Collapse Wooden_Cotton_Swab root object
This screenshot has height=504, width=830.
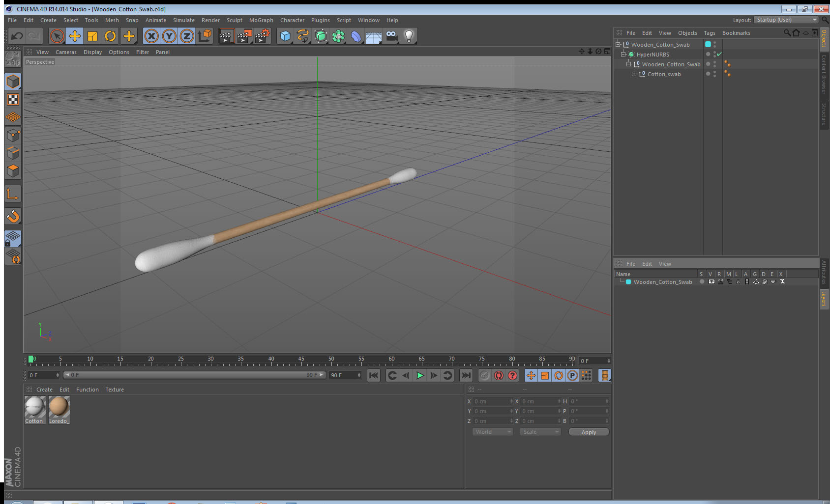point(618,44)
